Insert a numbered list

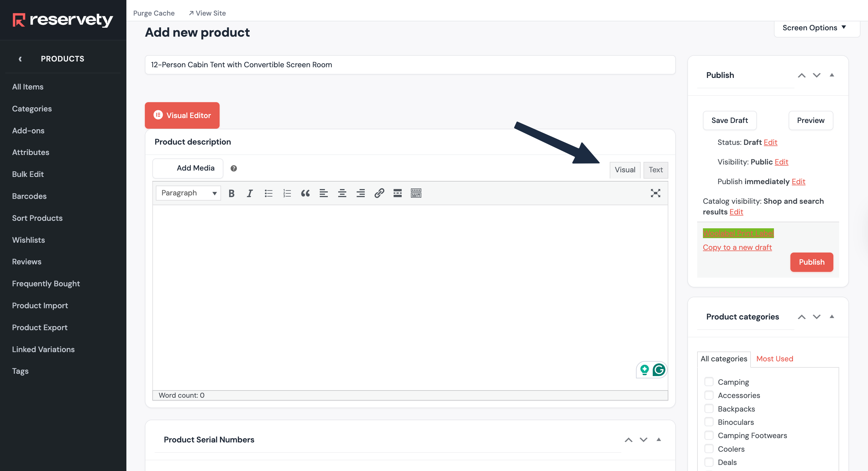click(287, 193)
